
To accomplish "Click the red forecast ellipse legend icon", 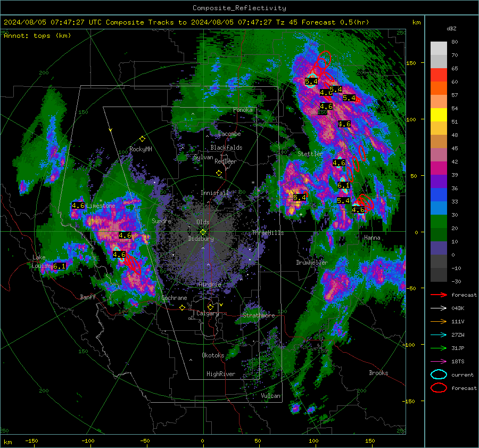I will (439, 388).
